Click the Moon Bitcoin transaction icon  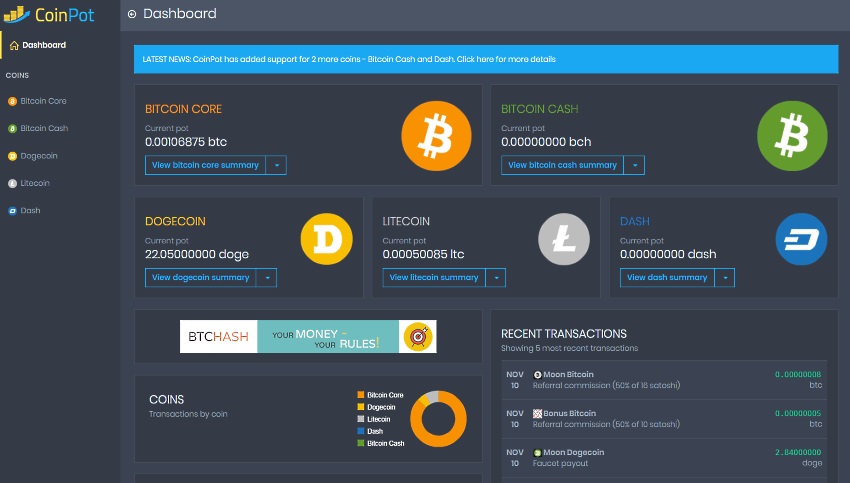point(537,375)
